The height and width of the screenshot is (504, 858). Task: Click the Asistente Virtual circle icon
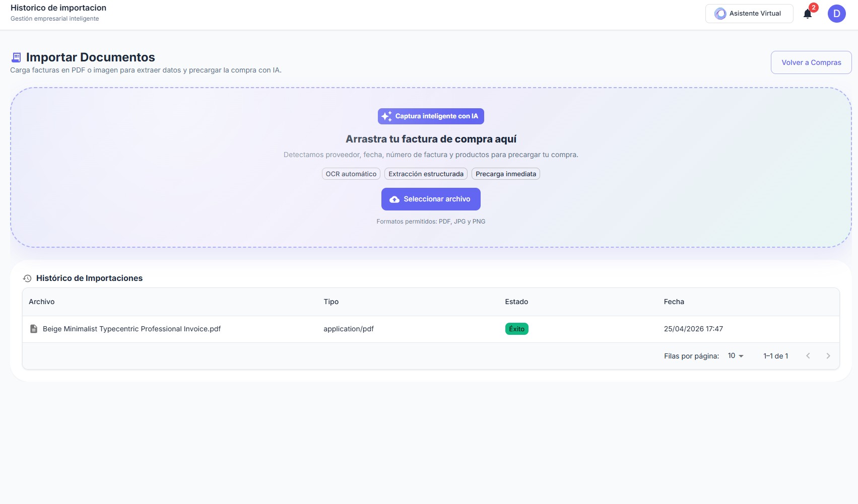tap(720, 14)
